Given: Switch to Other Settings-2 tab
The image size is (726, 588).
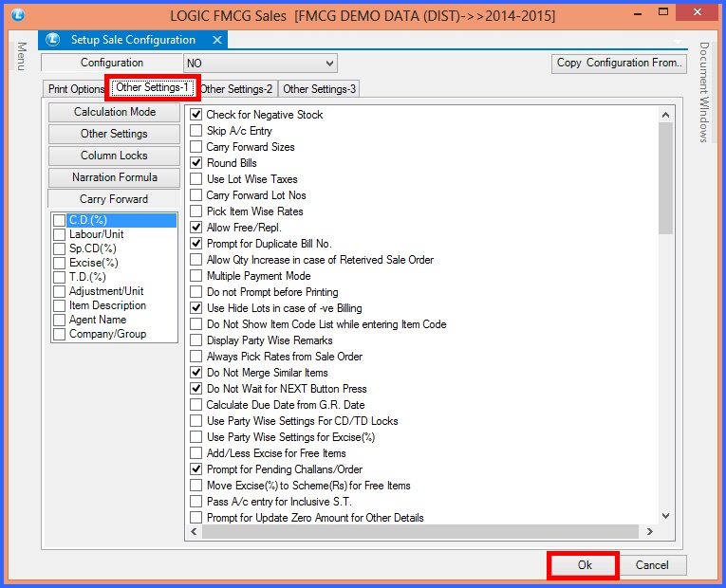Looking at the screenshot, I should pyautogui.click(x=236, y=89).
